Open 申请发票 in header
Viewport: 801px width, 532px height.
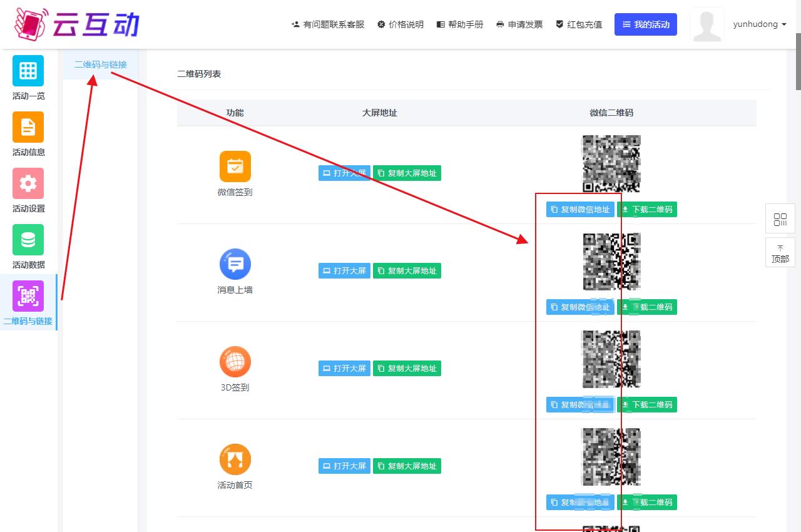click(x=519, y=24)
